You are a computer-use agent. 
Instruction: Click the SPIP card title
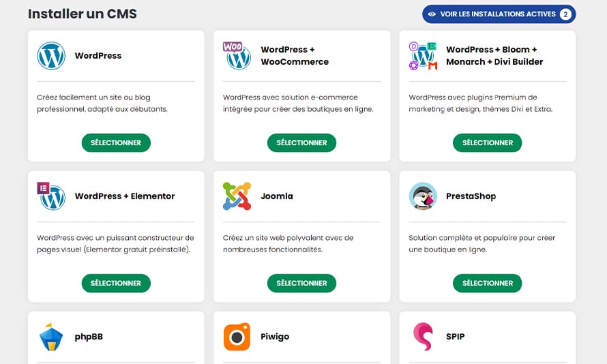[x=455, y=337]
